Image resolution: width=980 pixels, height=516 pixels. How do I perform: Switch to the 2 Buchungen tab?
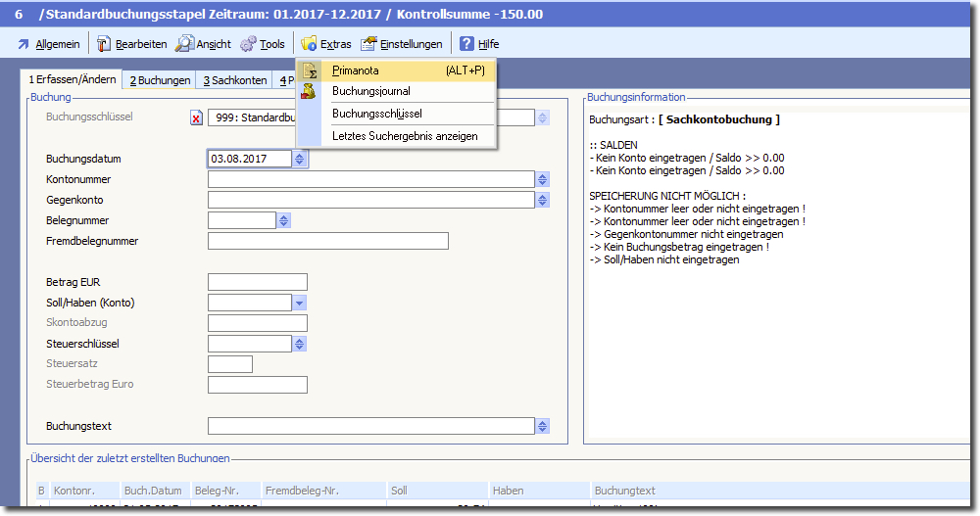[160, 80]
